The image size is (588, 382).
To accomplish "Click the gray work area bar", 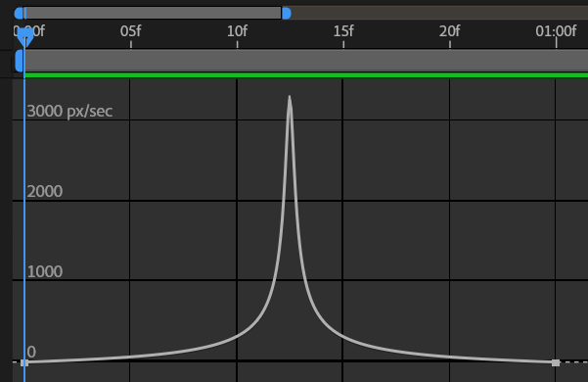I will [x=305, y=61].
